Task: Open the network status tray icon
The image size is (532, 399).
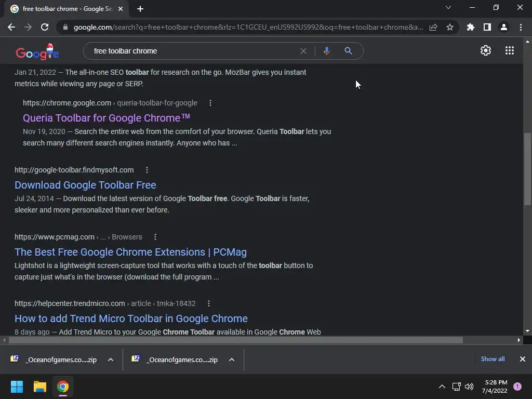Action: (x=456, y=387)
